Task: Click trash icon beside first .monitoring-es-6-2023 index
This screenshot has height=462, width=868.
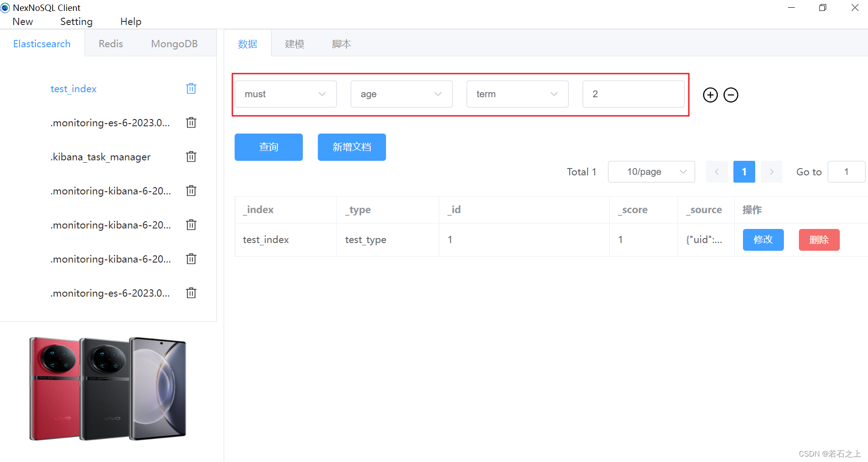Action: coord(191,122)
